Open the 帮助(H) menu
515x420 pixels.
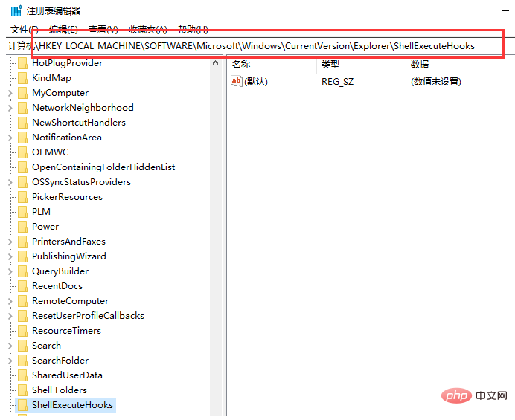193,30
